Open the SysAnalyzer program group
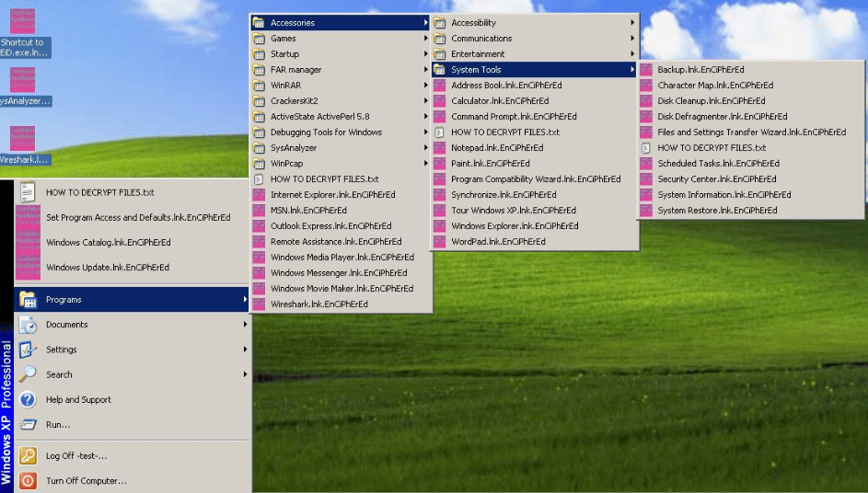This screenshot has height=493, width=868. click(341, 148)
